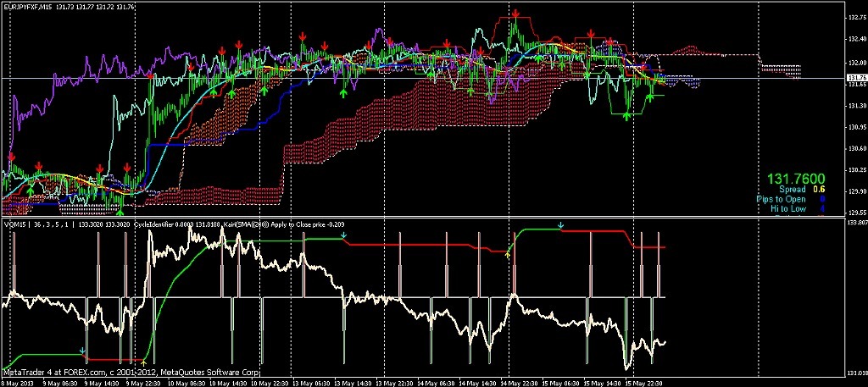
Task: Click the "9 May 14:30" time label
Action: tap(102, 383)
